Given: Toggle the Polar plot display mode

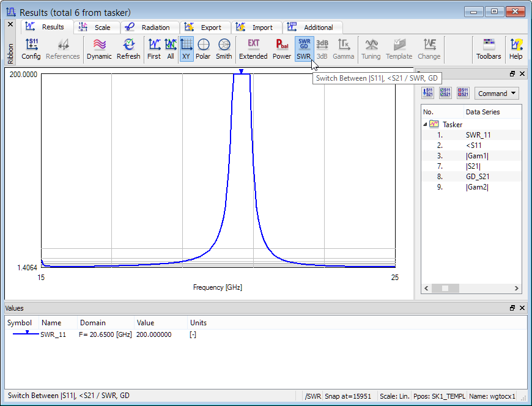Looking at the screenshot, I should (x=203, y=49).
